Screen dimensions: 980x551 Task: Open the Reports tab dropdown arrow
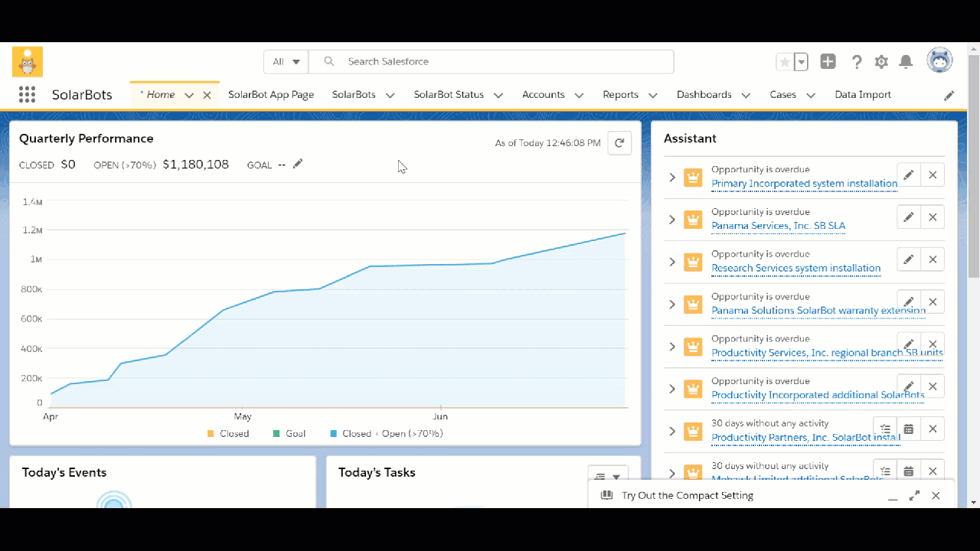coord(652,94)
